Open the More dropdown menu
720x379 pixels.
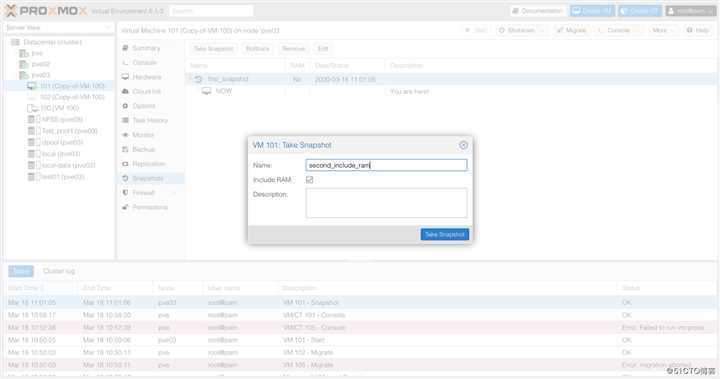(663, 30)
